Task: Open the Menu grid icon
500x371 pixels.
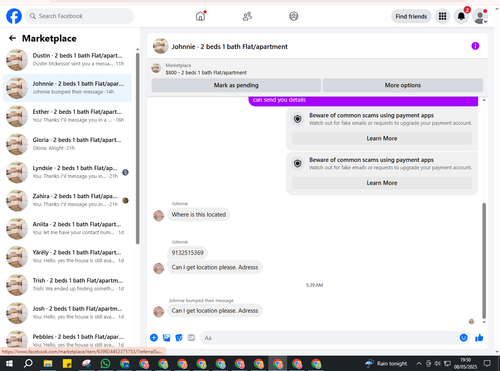Action: pyautogui.click(x=442, y=16)
